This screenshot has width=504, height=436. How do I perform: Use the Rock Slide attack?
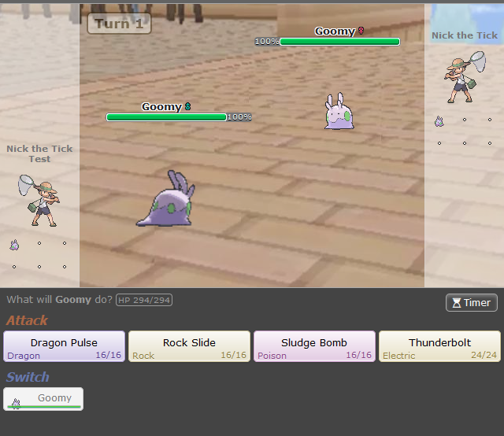pos(189,347)
